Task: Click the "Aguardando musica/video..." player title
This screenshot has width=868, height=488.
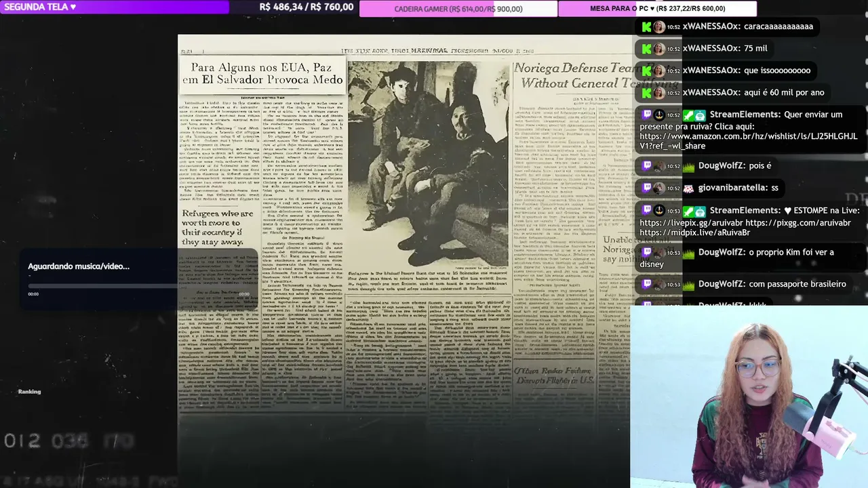Action: [79, 266]
